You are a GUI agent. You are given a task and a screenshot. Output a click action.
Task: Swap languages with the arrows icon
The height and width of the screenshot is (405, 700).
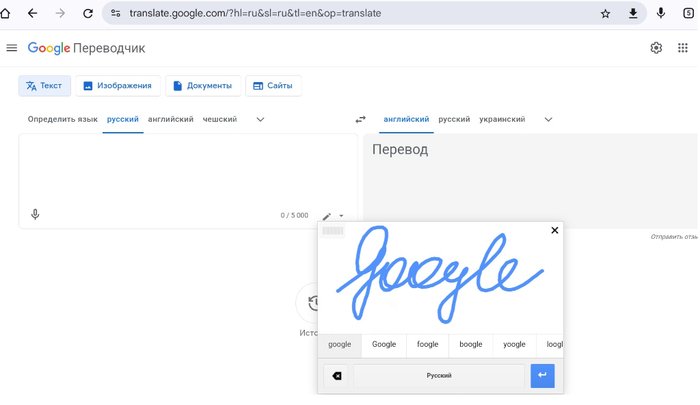(360, 119)
